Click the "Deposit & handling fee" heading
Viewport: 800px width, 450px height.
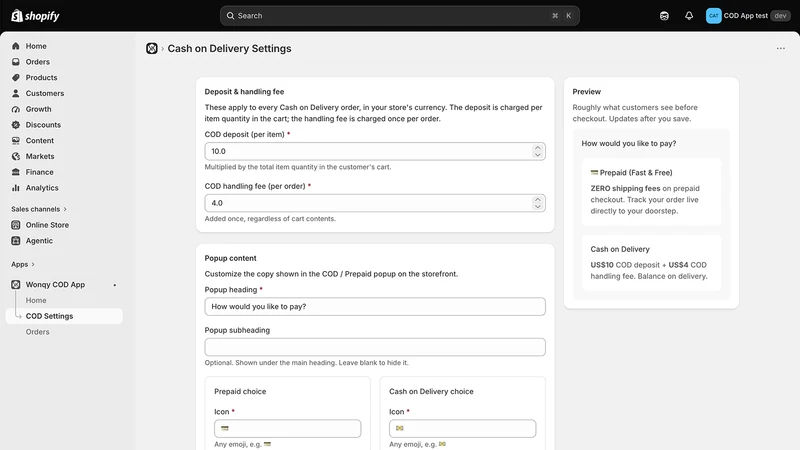click(244, 92)
